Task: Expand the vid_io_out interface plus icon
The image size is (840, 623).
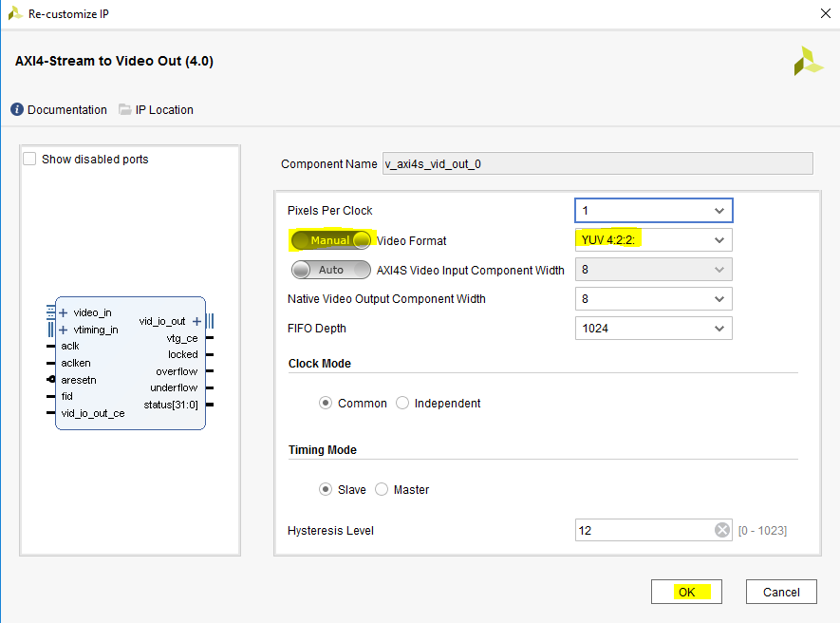Action: coord(196,321)
